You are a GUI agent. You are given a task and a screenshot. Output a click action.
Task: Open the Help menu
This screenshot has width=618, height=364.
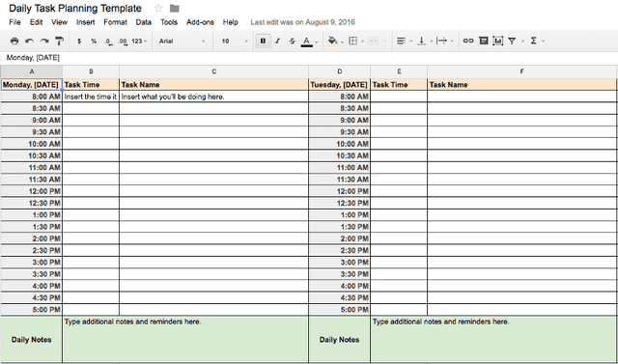pos(231,22)
